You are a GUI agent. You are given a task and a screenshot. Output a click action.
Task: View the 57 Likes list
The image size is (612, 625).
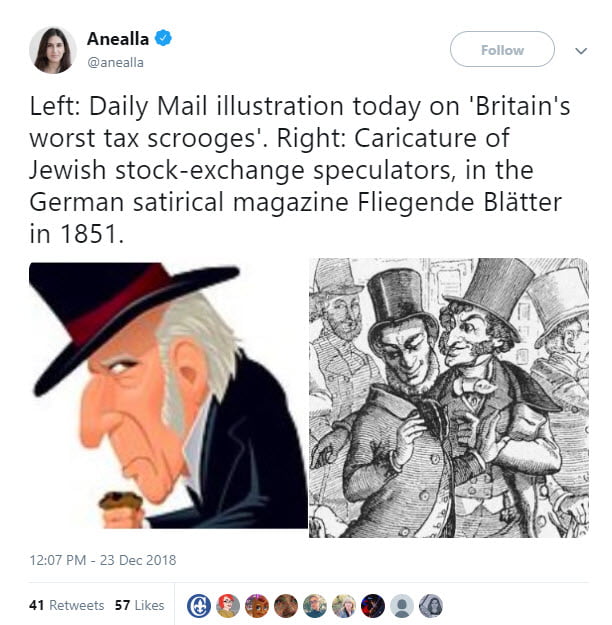pyautogui.click(x=140, y=605)
